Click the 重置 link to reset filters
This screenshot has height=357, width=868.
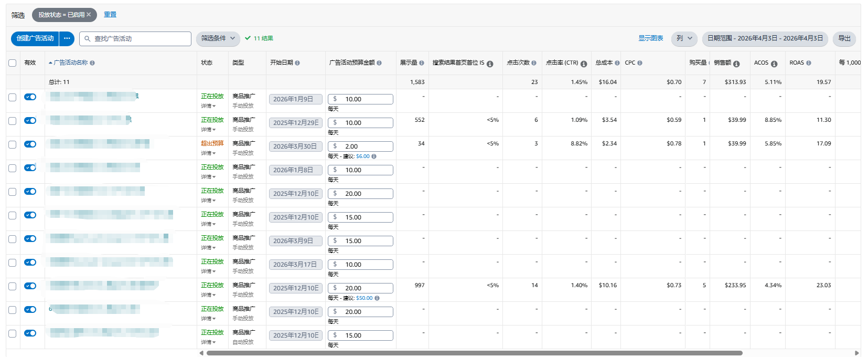point(110,15)
